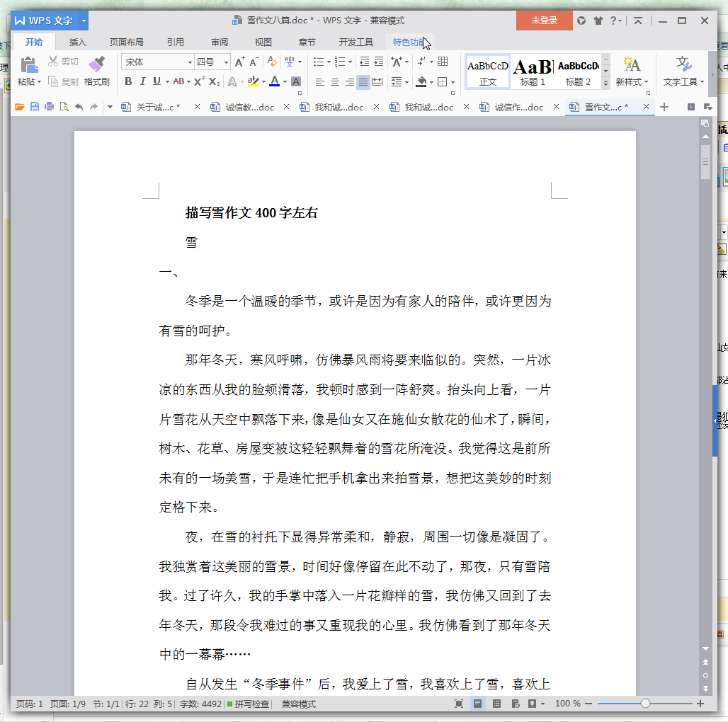Click the Cut scissors icon
Viewport: 728px width, 722px height.
click(53, 62)
